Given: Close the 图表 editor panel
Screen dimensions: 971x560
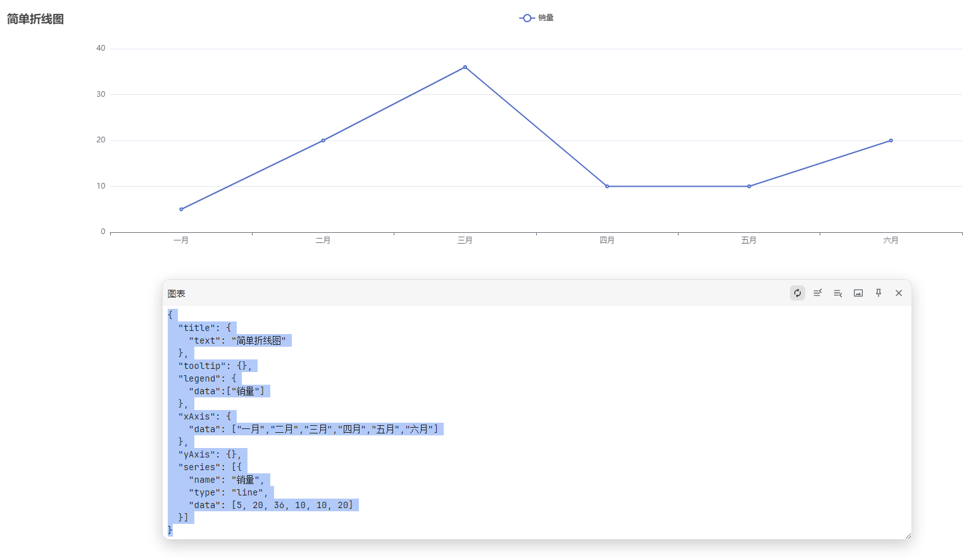Looking at the screenshot, I should (x=899, y=293).
